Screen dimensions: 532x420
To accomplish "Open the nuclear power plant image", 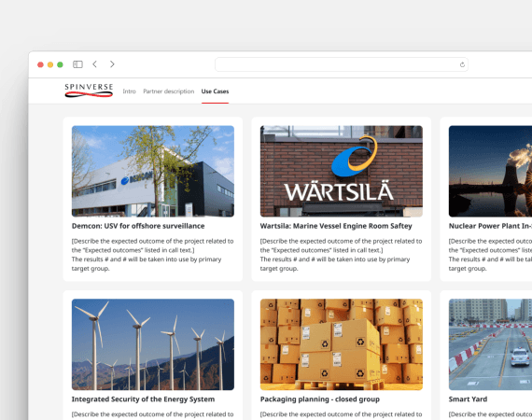I will (x=490, y=172).
